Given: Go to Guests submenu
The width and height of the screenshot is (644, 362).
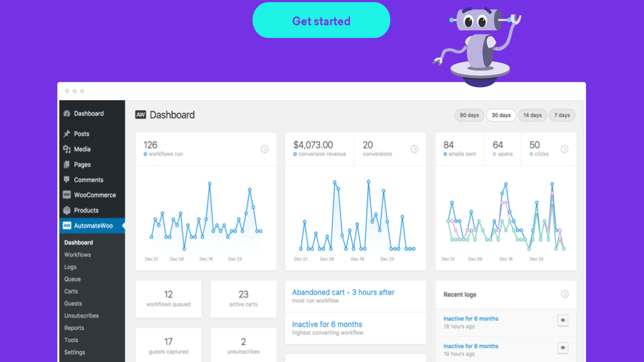Looking at the screenshot, I should tap(73, 304).
